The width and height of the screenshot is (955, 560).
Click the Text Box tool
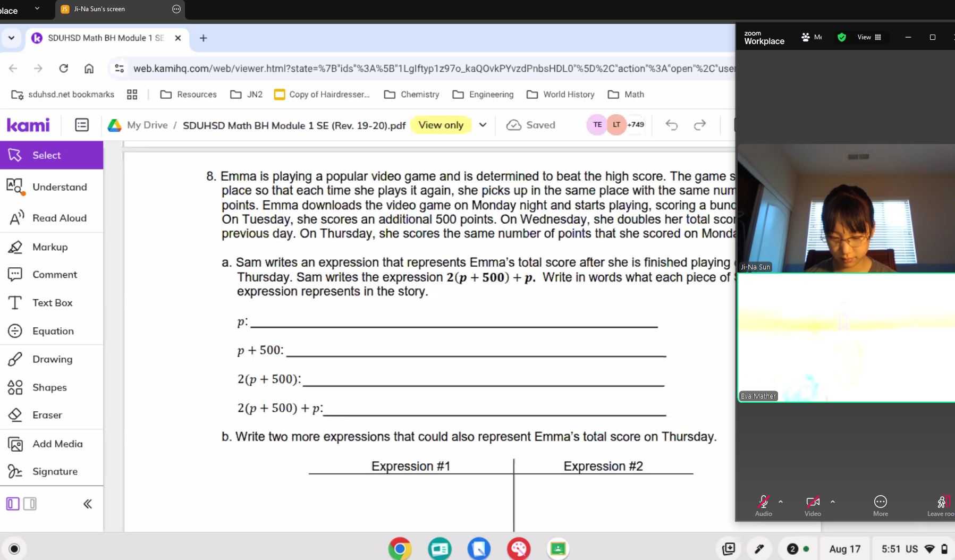52,303
